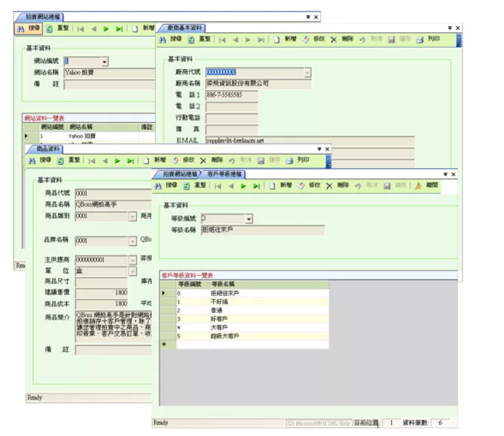This screenshot has width=504, height=436.
Task: Jump to last record in 客戶等級建檔 toolbar
Action: [257, 185]
